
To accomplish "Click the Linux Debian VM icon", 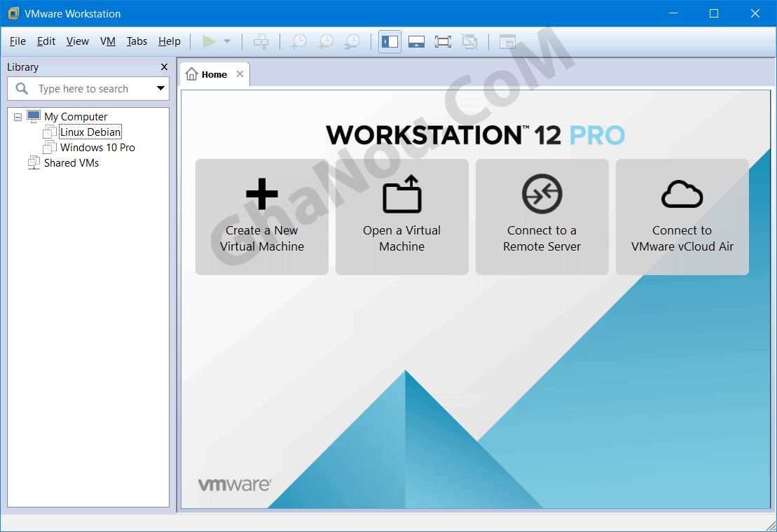I will [50, 132].
